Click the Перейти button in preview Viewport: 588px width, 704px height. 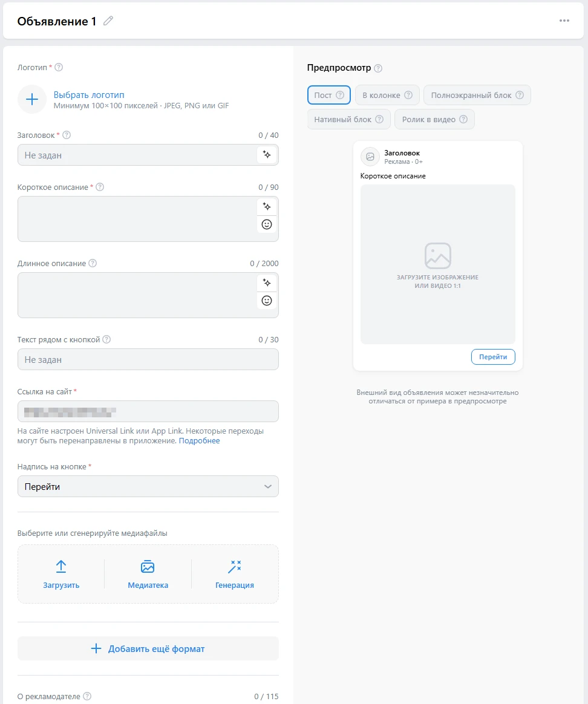pos(492,357)
